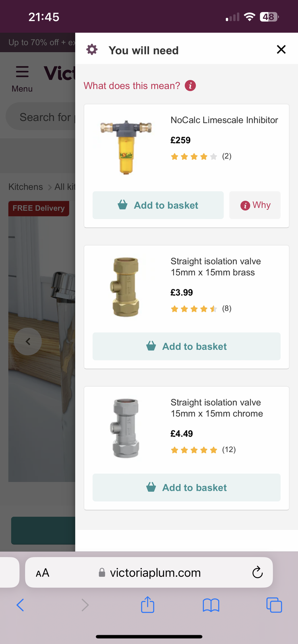Close the You will need panel
Viewport: 298px width, 644px height.
(281, 50)
